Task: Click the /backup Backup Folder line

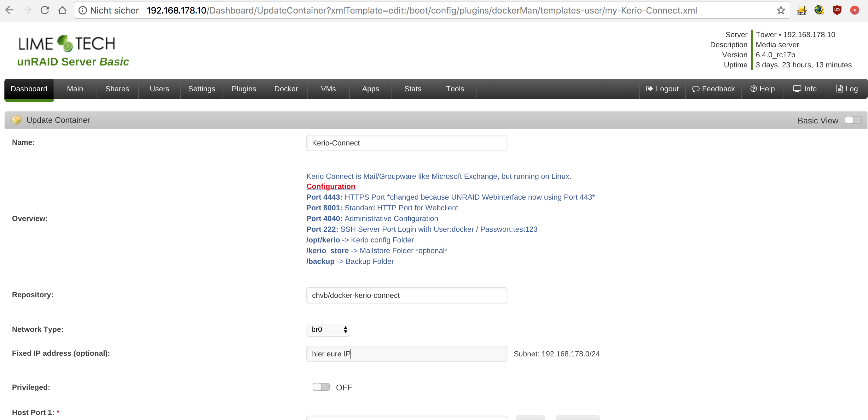Action: 350,262
